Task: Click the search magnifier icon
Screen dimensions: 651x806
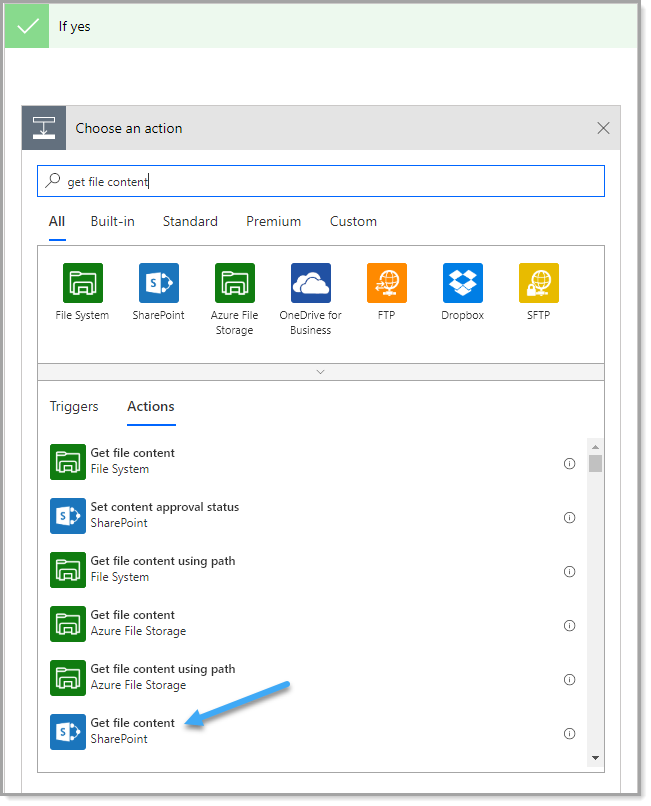Action: tap(52, 180)
